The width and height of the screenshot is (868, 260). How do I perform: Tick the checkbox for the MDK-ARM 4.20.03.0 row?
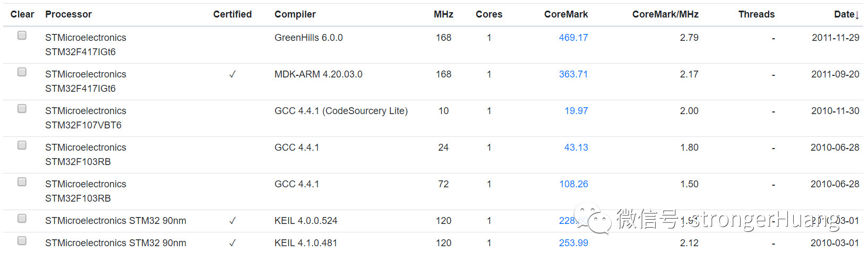pyautogui.click(x=22, y=72)
